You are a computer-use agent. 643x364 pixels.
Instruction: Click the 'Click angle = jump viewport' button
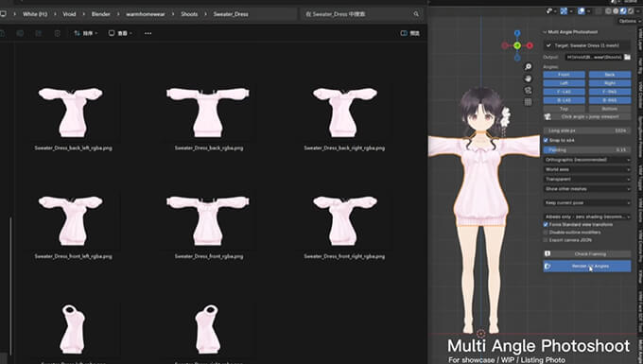587,117
